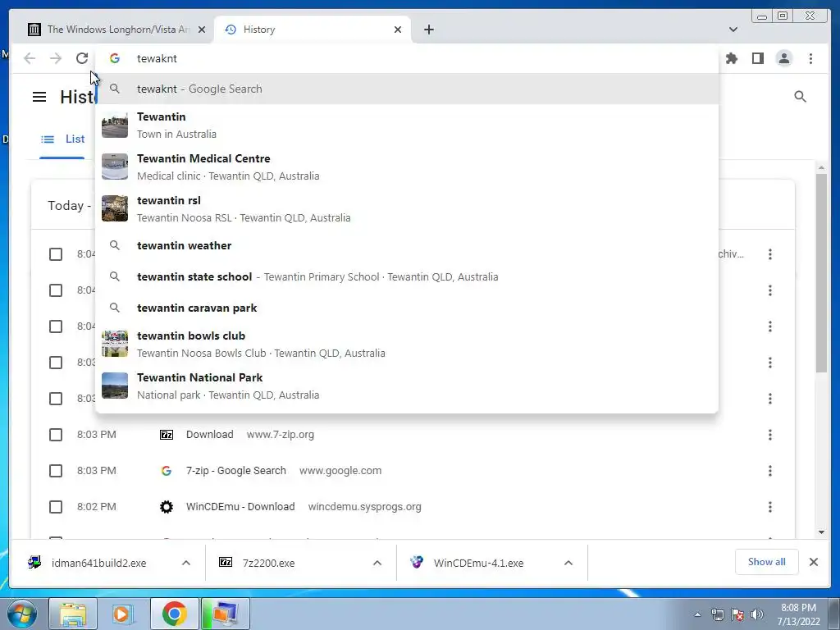Open the Windows Start menu orb

click(x=22, y=614)
